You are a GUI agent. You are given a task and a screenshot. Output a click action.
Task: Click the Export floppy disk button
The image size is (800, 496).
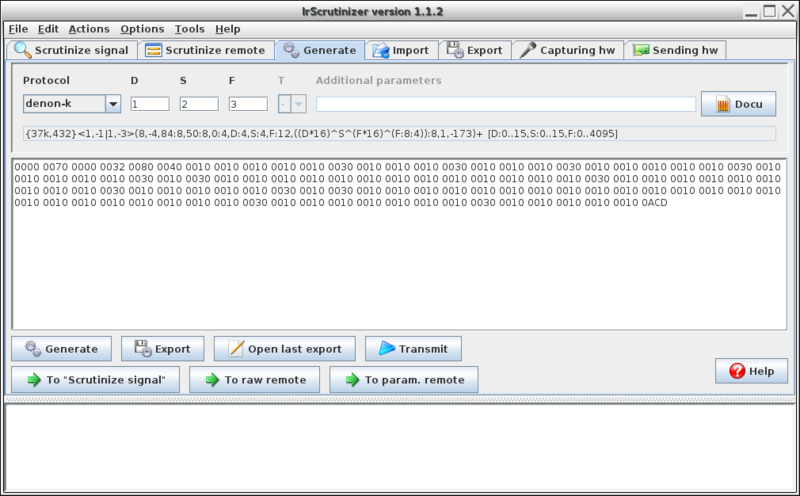click(x=162, y=349)
